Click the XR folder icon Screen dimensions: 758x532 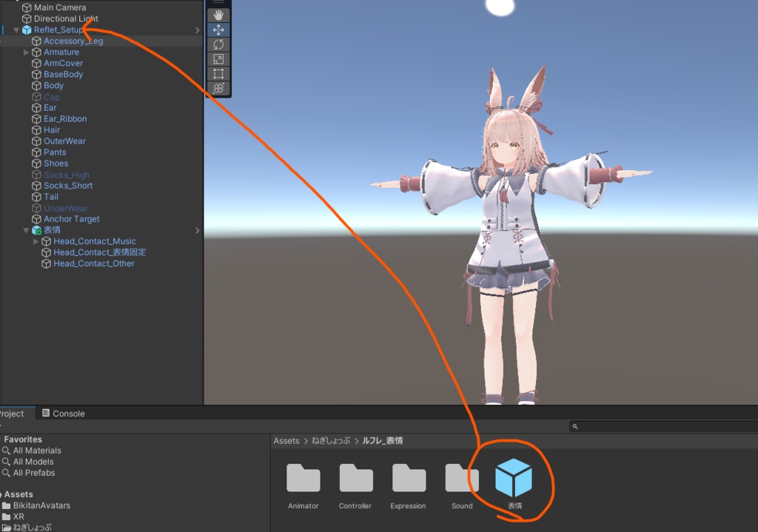coord(6,516)
